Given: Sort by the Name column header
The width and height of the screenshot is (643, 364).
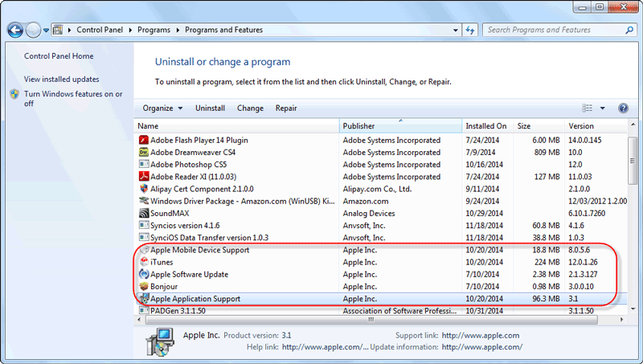Looking at the screenshot, I should 236,126.
